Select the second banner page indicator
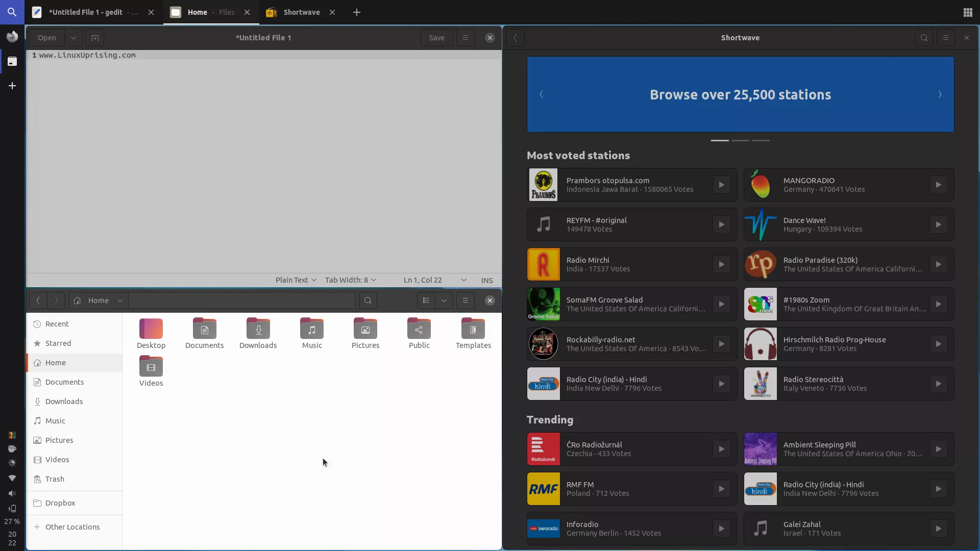 point(740,140)
